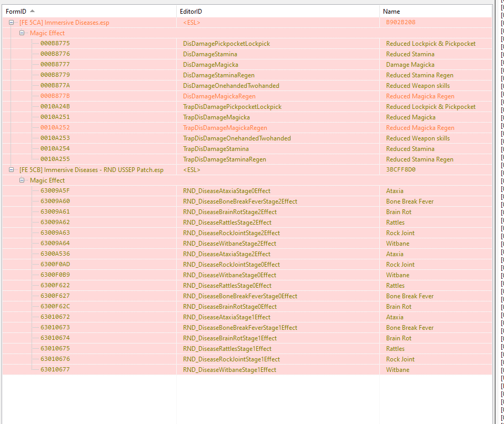
Task: Click the CRC value B902B208
Action: tap(401, 22)
